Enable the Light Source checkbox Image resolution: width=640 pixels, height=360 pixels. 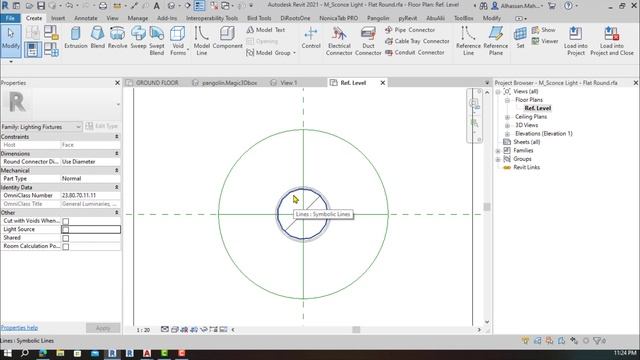65,229
